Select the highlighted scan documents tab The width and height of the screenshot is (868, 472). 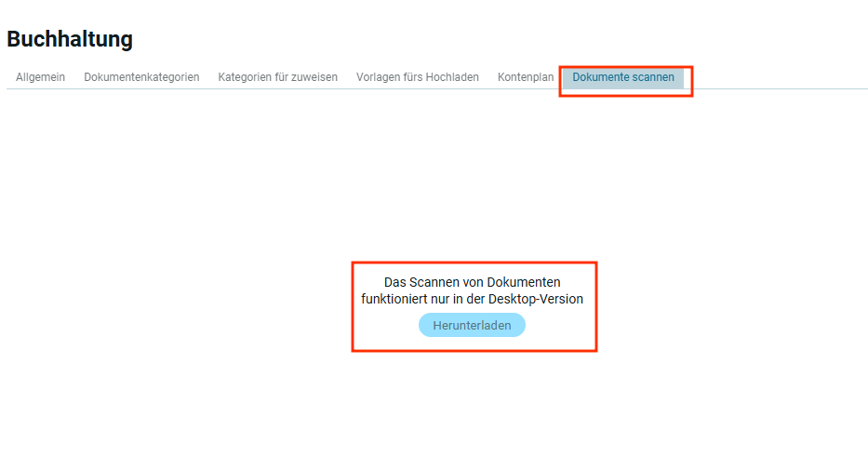point(622,77)
